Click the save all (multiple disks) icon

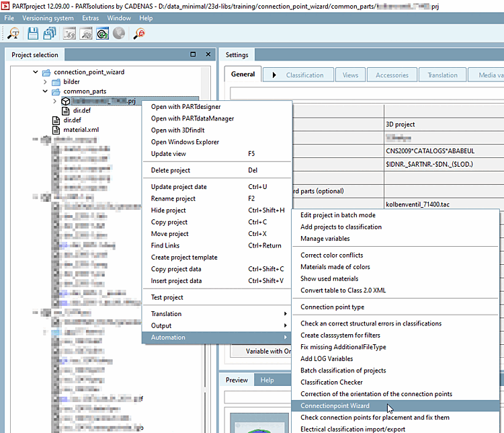click(x=49, y=33)
